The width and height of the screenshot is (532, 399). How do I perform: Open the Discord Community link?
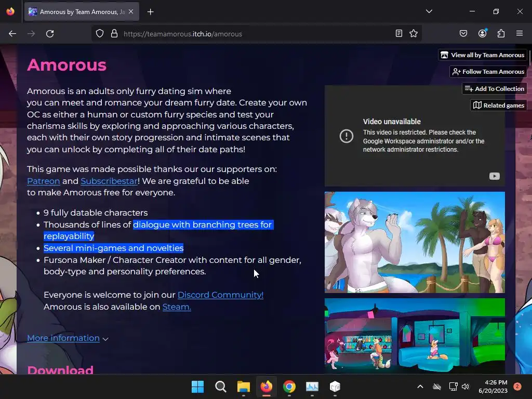(220, 295)
